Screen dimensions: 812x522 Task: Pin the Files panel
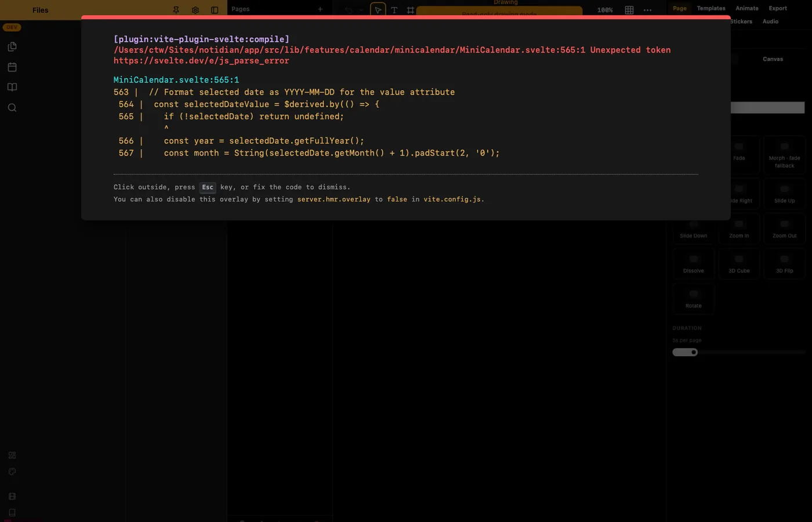[x=176, y=10]
